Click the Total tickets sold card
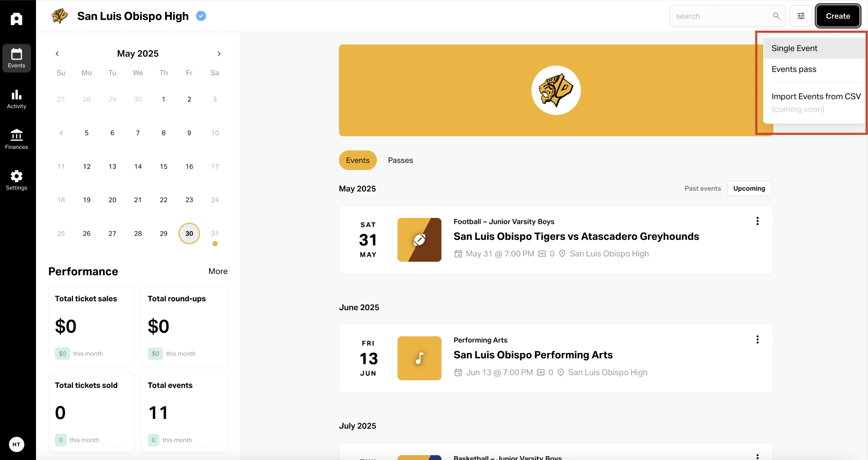The image size is (868, 460). pos(92,413)
